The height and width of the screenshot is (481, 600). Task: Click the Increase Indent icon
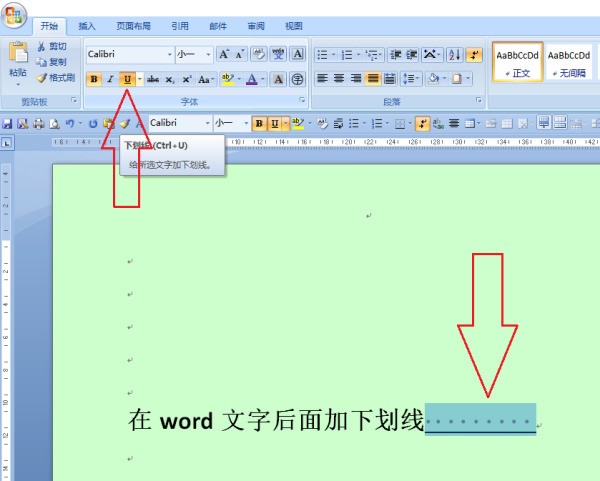click(411, 55)
